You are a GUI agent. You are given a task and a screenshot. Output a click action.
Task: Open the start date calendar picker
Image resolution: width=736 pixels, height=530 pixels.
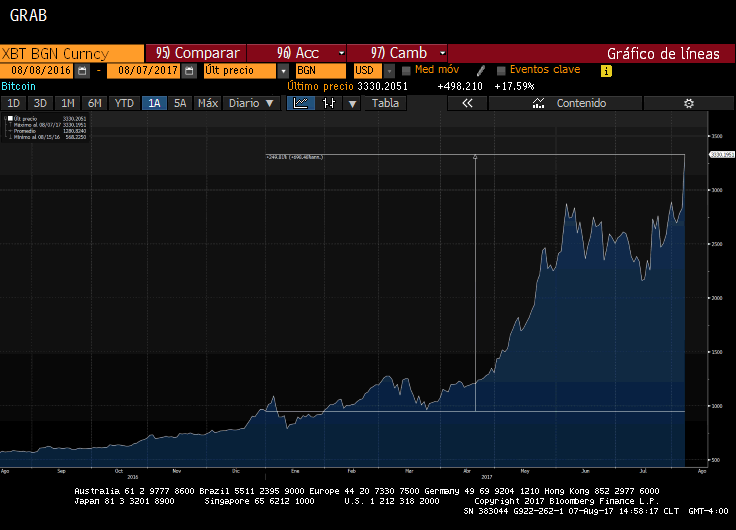(x=82, y=71)
